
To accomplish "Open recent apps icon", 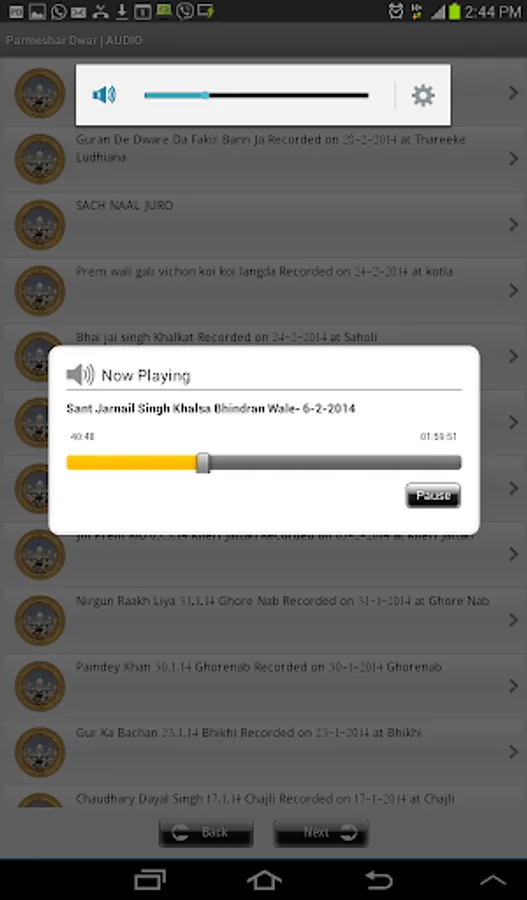I will pos(150,880).
